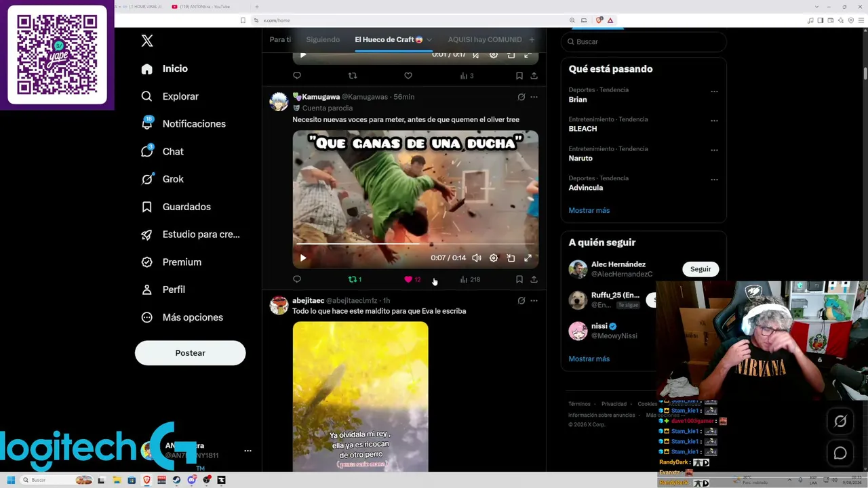868x488 pixels.
Task: Open Grok action on Kamugawa post
Action: [x=521, y=97]
